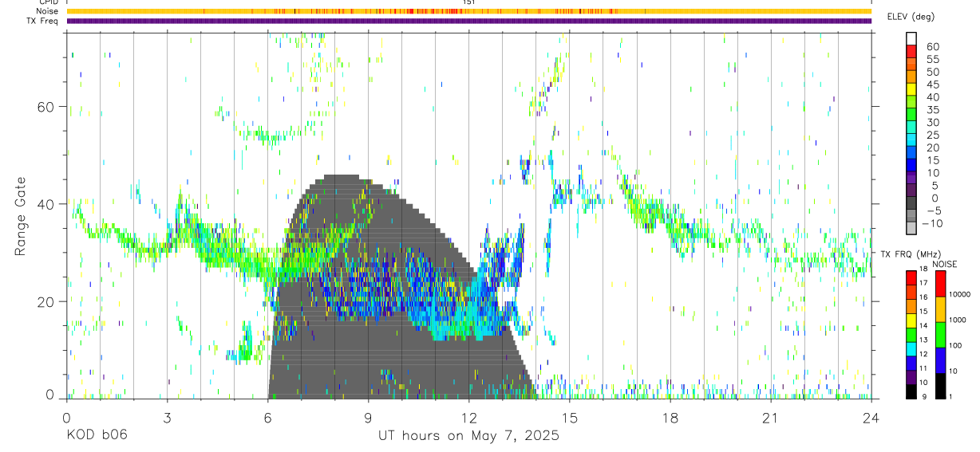Select the green 30–35 degree ELEV colorbar segment
This screenshot has width=980, height=452.
point(911,116)
